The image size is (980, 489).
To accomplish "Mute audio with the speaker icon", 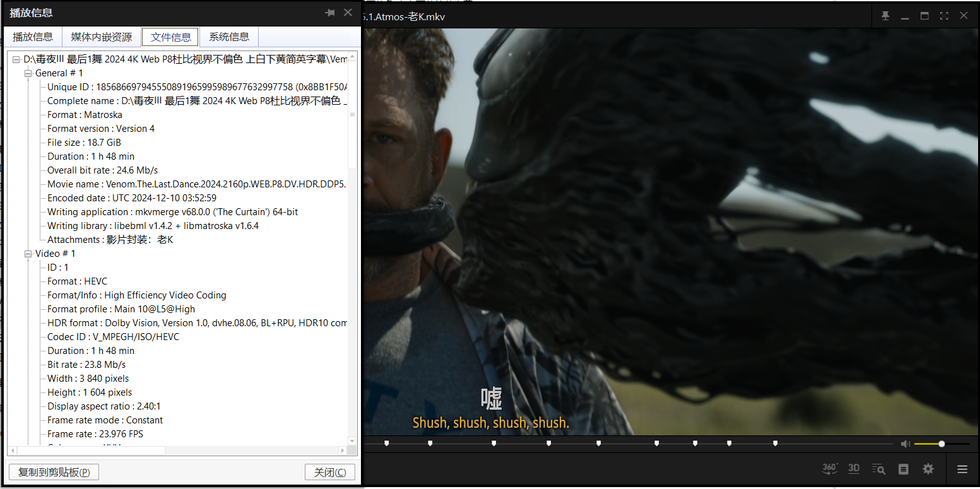I will point(906,444).
